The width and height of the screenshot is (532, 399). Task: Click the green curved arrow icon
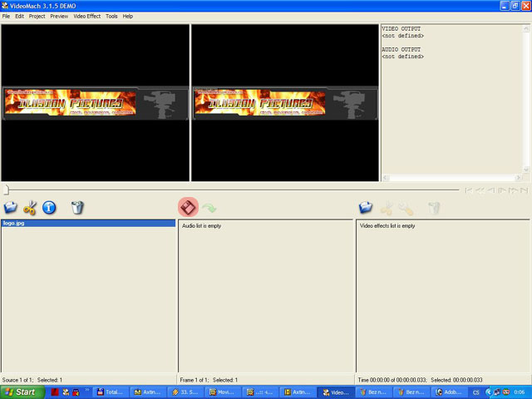209,208
